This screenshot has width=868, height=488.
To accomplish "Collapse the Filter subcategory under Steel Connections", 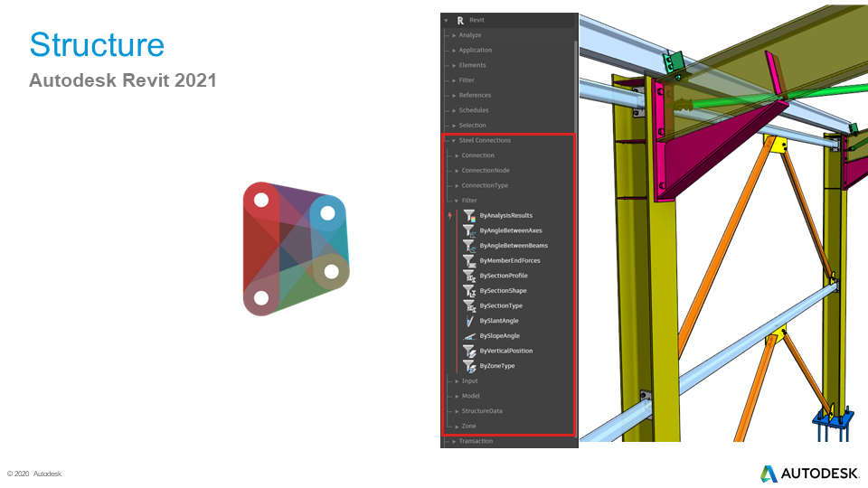I will tap(458, 201).
